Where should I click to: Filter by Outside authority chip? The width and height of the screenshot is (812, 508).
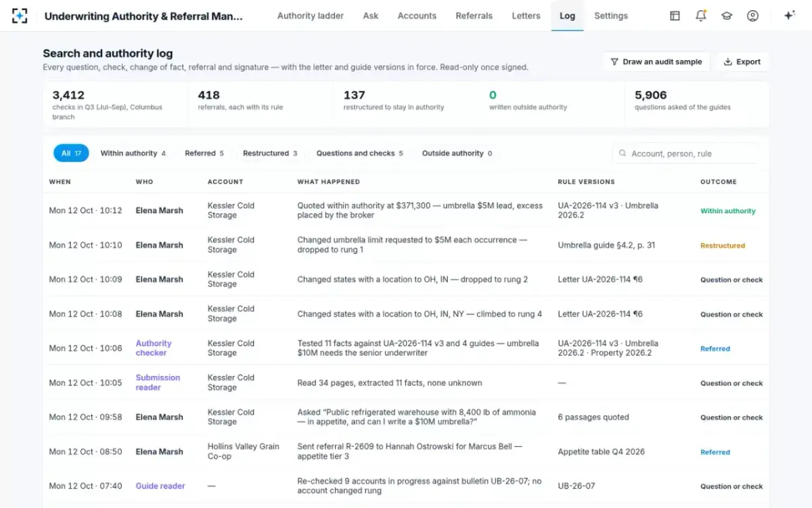(457, 153)
